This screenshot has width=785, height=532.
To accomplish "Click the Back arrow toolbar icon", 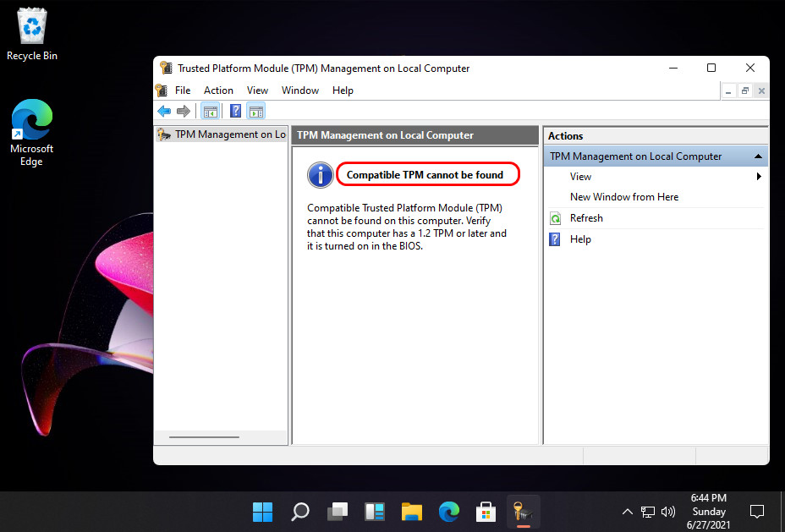I will (164, 111).
